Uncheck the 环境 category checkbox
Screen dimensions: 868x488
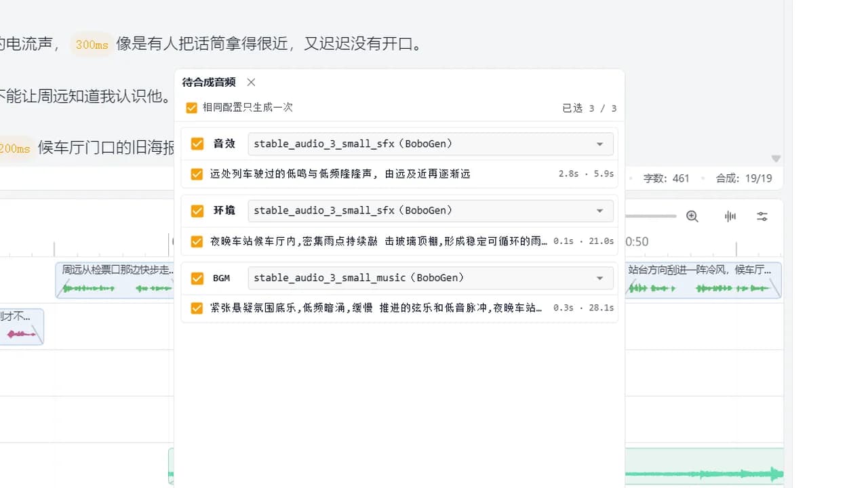pos(197,211)
